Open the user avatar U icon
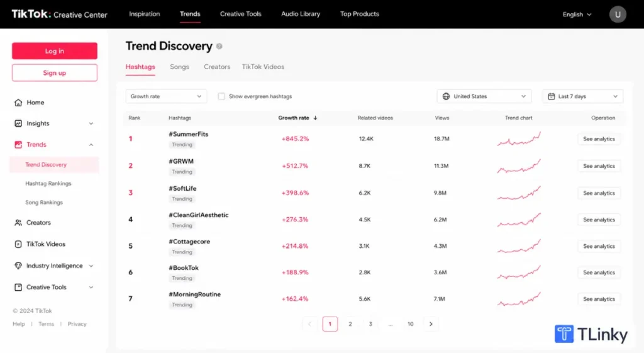The height and width of the screenshot is (353, 644). click(618, 14)
